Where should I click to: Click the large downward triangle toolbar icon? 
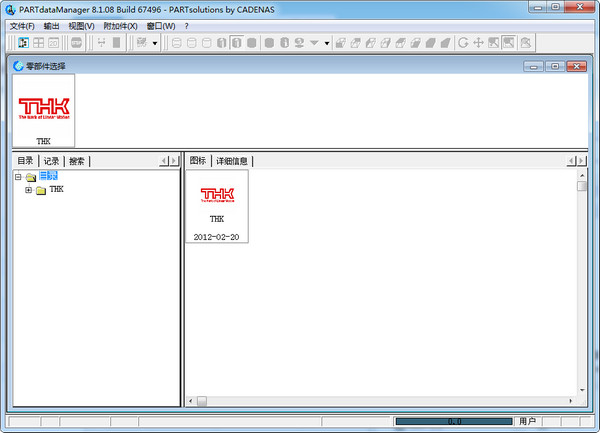pos(314,42)
